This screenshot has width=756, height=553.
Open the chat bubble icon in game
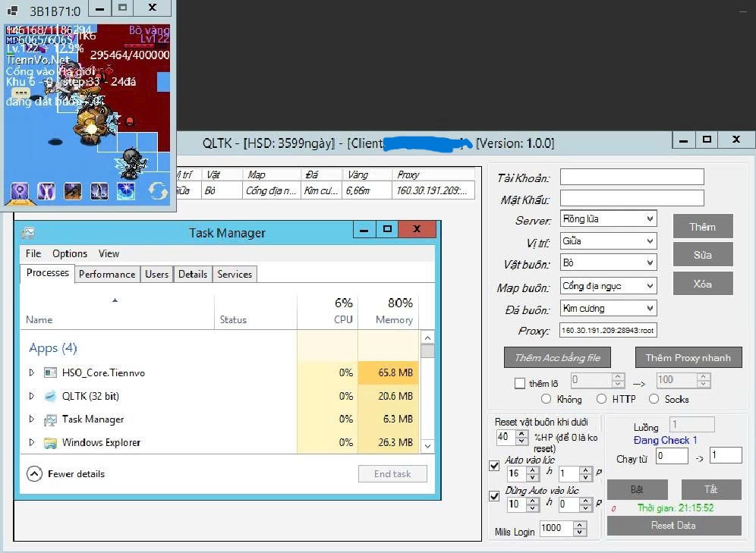[x=20, y=93]
